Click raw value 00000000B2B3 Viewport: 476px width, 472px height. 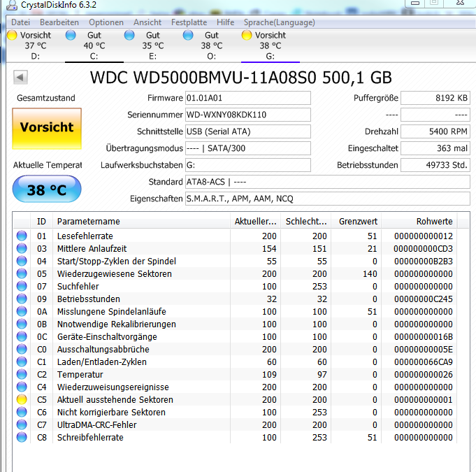click(424, 262)
